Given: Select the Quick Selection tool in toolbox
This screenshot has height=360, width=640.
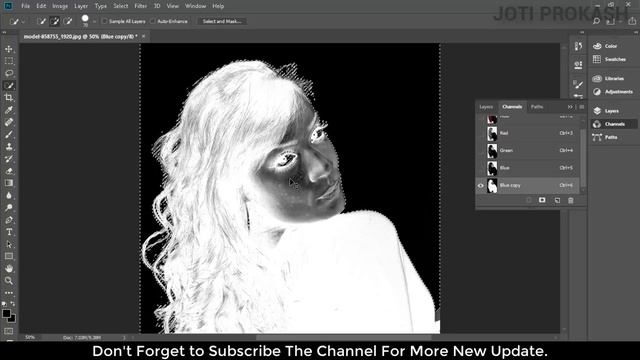Looking at the screenshot, I should click(x=9, y=85).
